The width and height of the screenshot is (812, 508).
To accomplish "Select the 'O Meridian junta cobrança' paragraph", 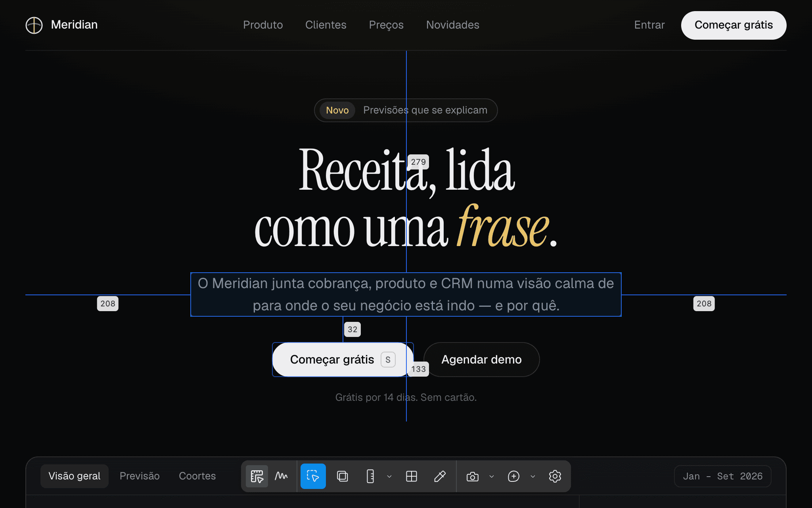I will [406, 294].
